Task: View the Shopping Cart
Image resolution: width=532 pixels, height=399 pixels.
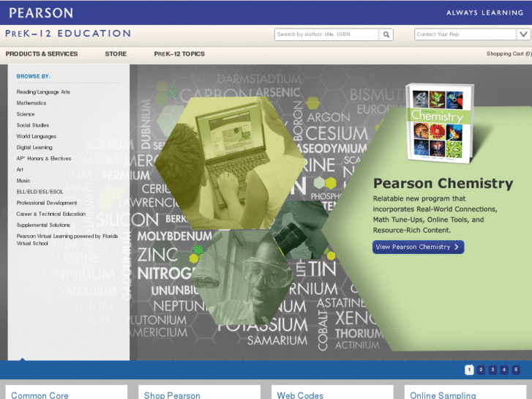Action: (509, 53)
